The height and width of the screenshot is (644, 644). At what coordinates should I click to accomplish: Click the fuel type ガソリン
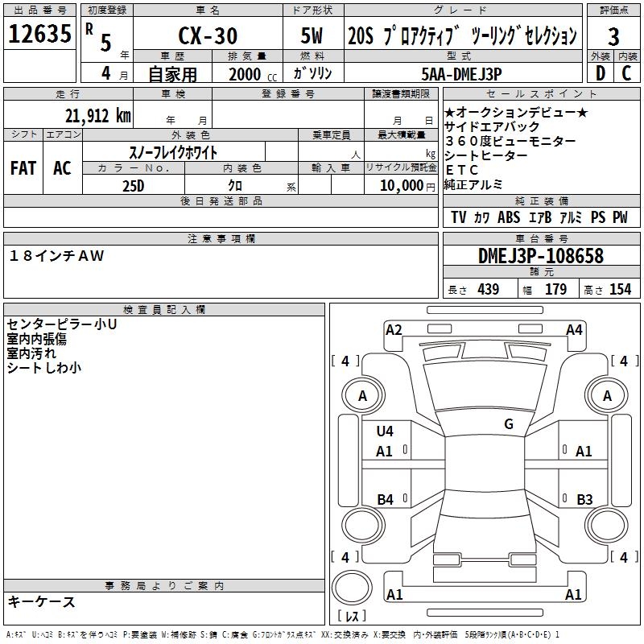(312, 73)
